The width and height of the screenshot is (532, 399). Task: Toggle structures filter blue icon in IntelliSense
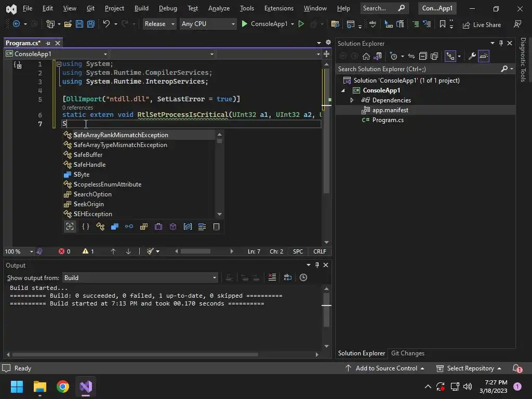115,227
